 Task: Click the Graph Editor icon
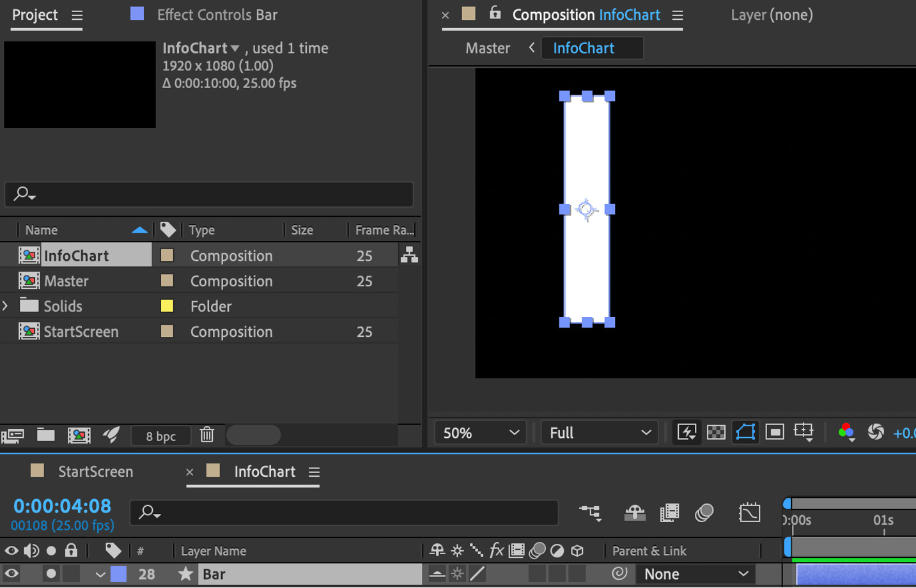pos(749,513)
